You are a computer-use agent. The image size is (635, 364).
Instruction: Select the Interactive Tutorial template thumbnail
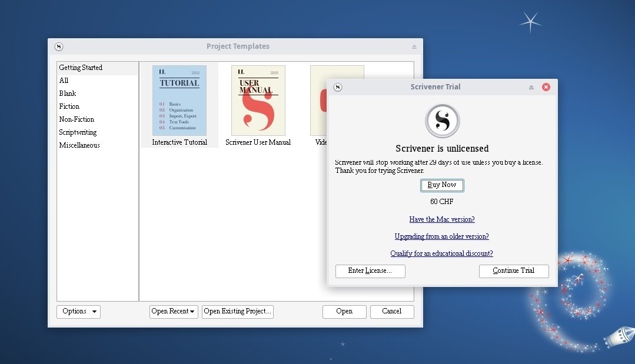179,101
